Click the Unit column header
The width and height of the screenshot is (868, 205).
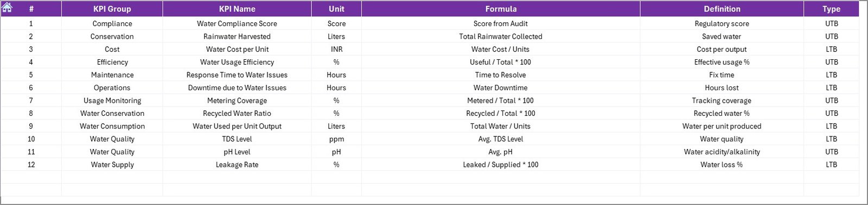tap(336, 9)
